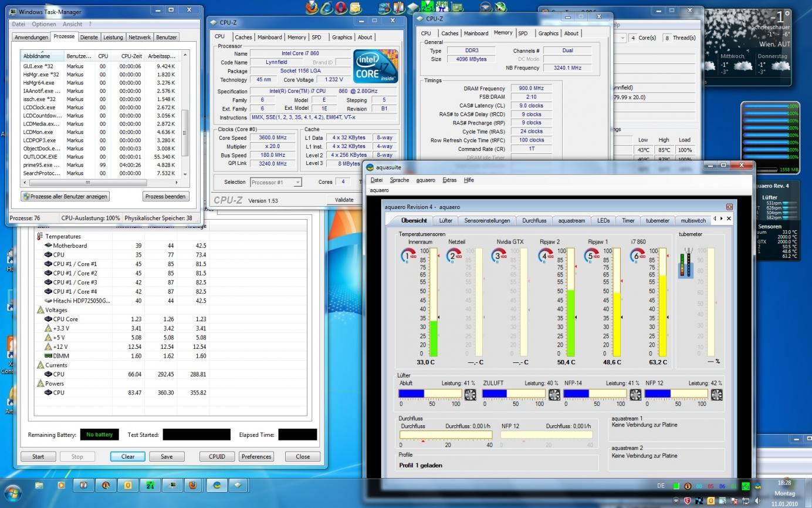Click the NFP 12 fan icon in aquasuite
The width and height of the screenshot is (812, 508).
point(716,395)
